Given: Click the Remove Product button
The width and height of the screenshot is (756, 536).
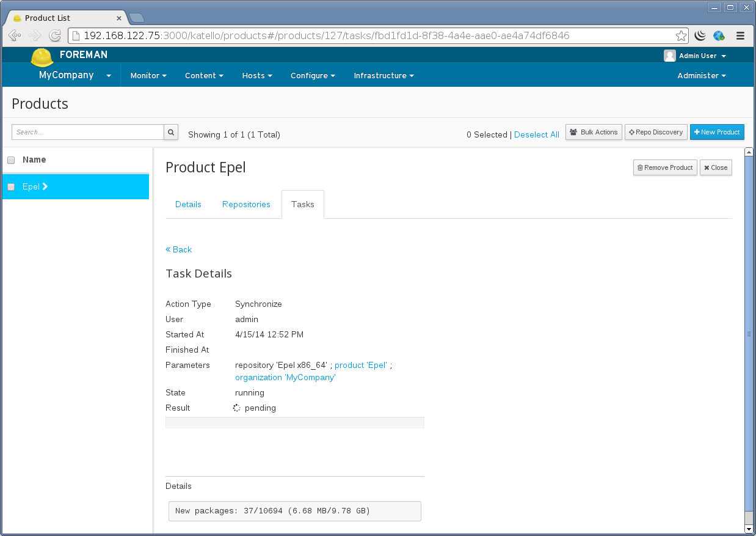Looking at the screenshot, I should (665, 167).
